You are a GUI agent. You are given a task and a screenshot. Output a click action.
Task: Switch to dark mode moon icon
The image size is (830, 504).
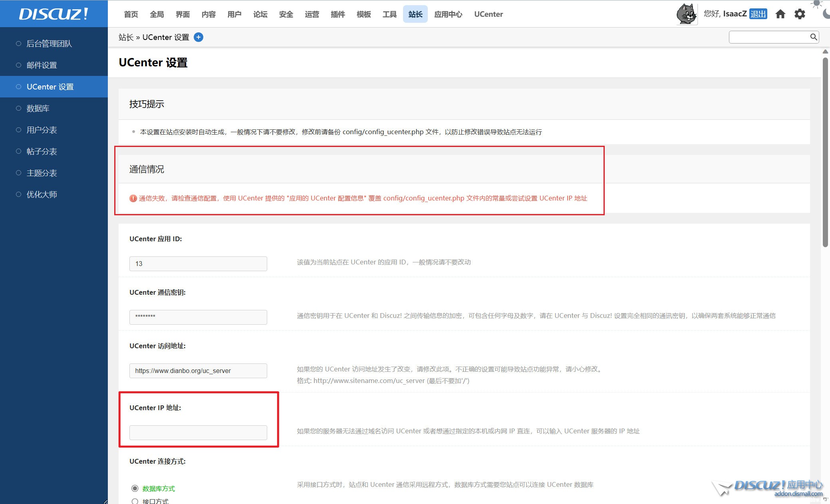826,14
